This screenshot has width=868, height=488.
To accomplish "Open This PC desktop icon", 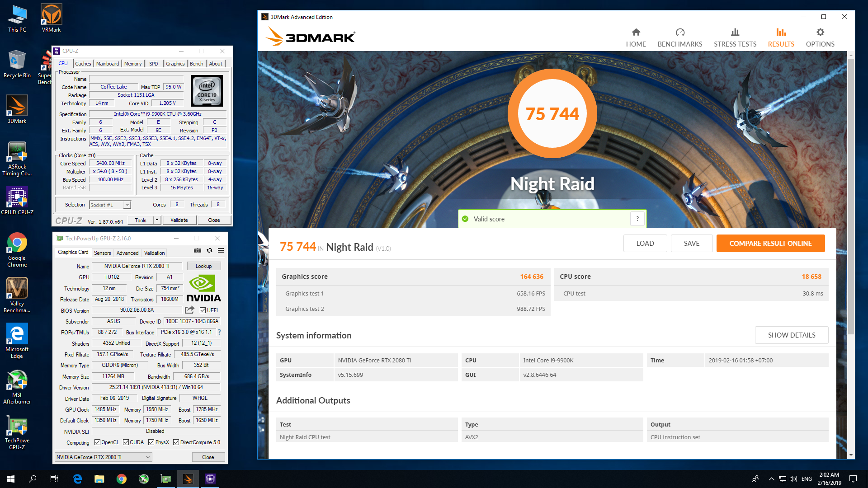I will tap(17, 19).
